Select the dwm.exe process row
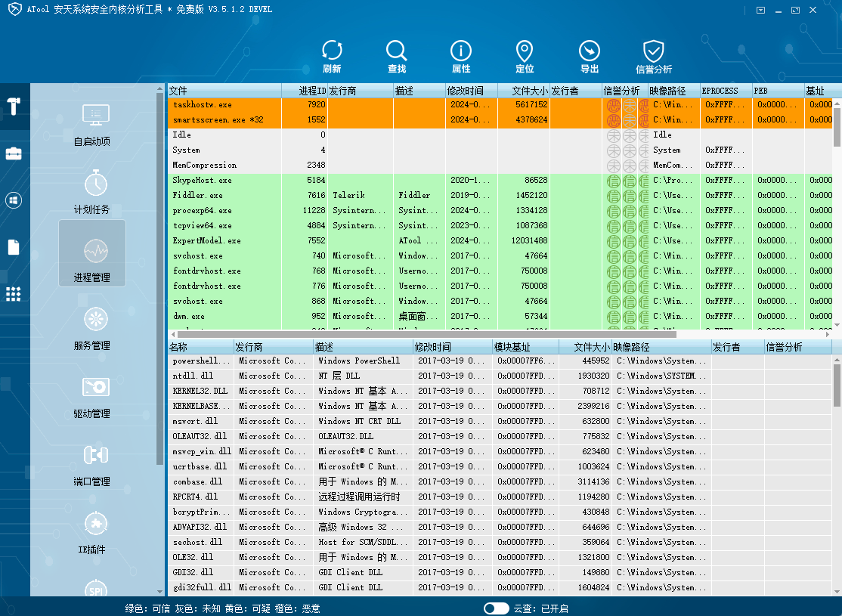Screen dimensions: 842x616 click(x=500, y=317)
